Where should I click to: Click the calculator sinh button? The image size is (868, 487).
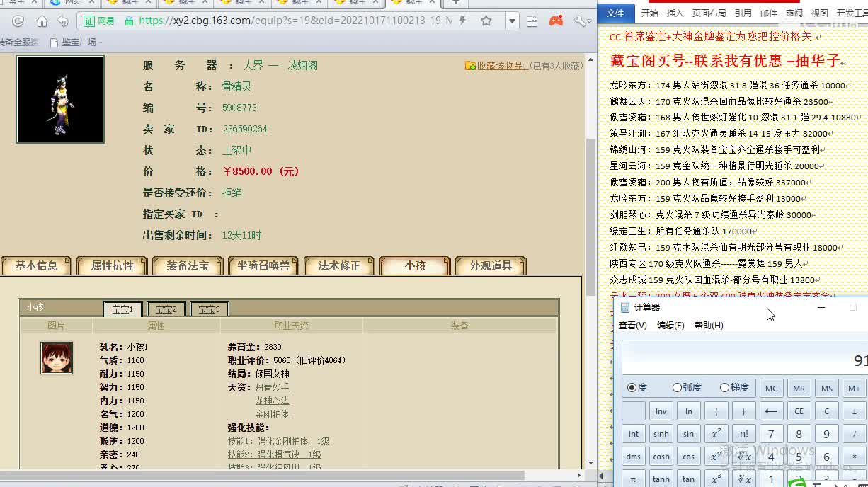pyautogui.click(x=661, y=434)
